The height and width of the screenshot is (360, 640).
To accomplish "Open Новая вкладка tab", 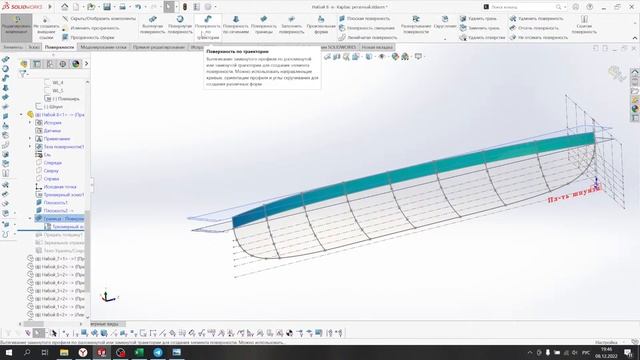I will (377, 47).
